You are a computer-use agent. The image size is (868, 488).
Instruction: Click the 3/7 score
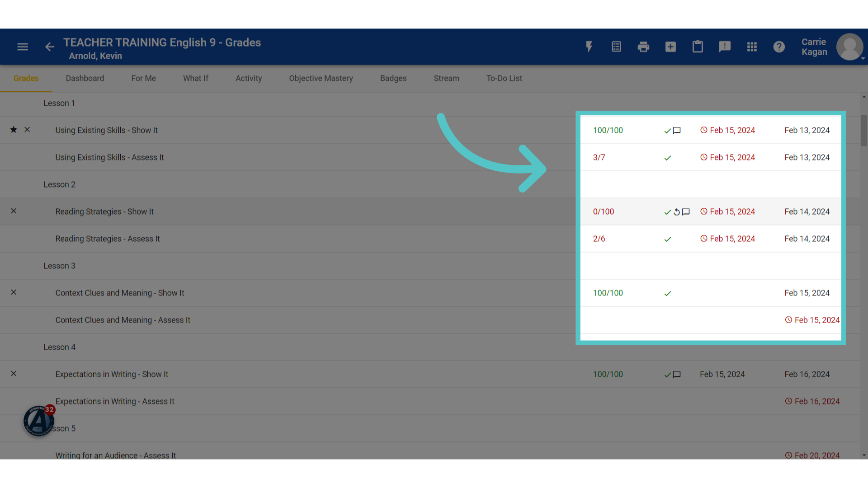[x=599, y=157]
